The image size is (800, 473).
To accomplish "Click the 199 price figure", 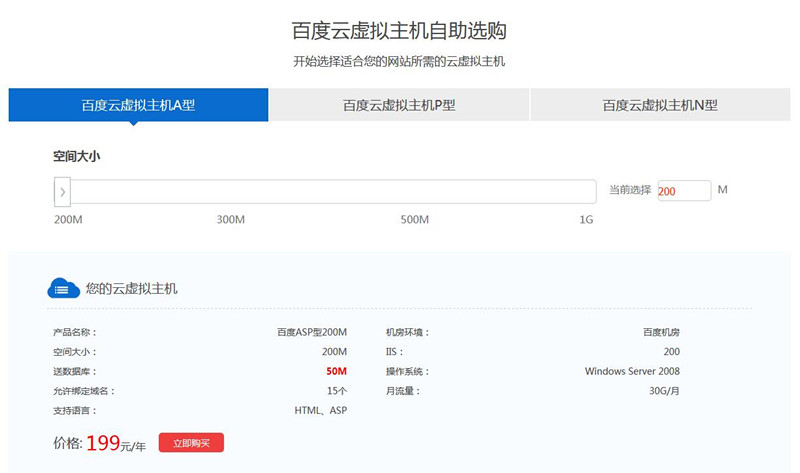I will coord(103,443).
